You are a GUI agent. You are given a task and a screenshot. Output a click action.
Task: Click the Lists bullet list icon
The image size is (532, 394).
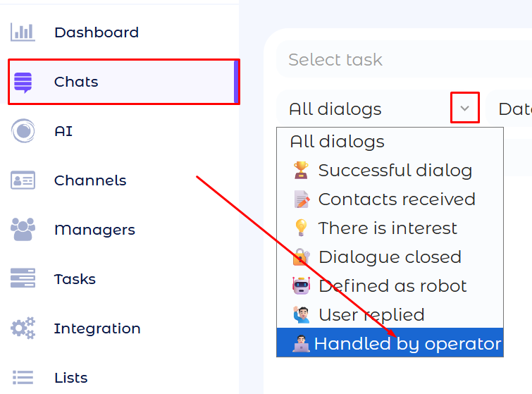click(23, 378)
